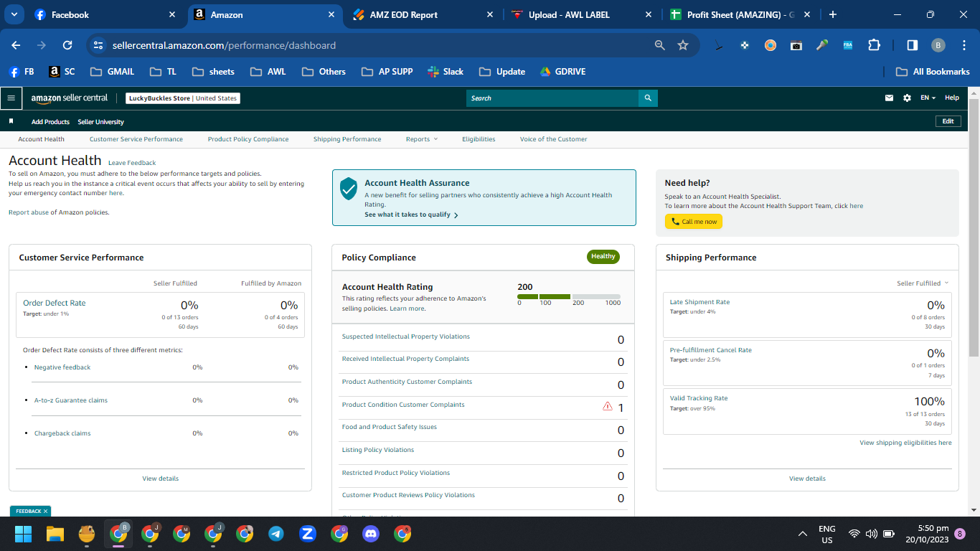Click the warning icon on Product Condition row

click(608, 407)
